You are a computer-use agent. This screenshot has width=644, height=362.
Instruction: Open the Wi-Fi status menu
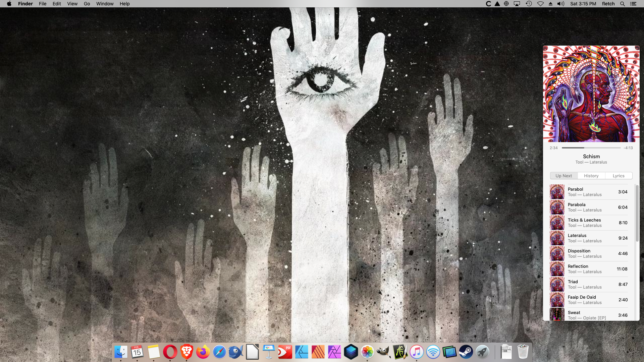(x=540, y=4)
